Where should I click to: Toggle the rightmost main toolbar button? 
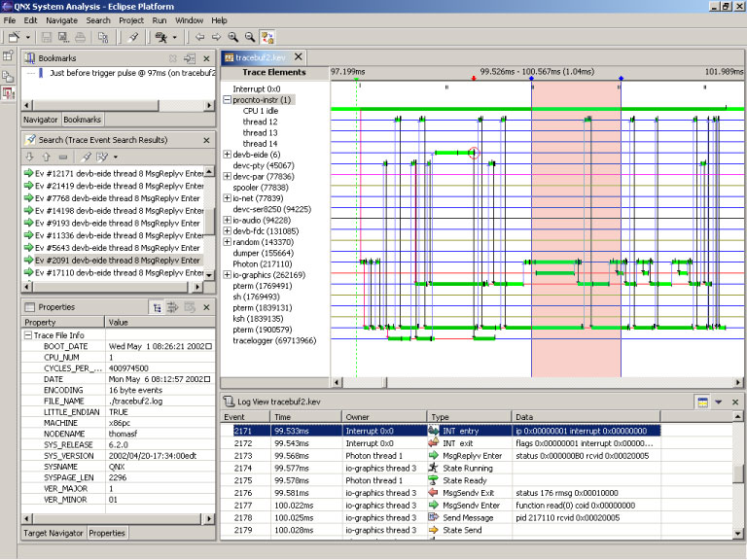tap(267, 37)
